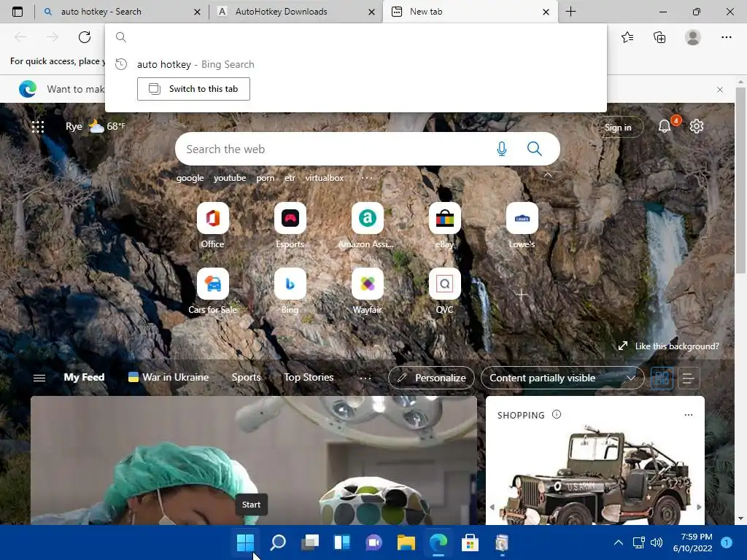This screenshot has height=560, width=747.
Task: Open the taskbar clock and date
Action: pos(693,542)
